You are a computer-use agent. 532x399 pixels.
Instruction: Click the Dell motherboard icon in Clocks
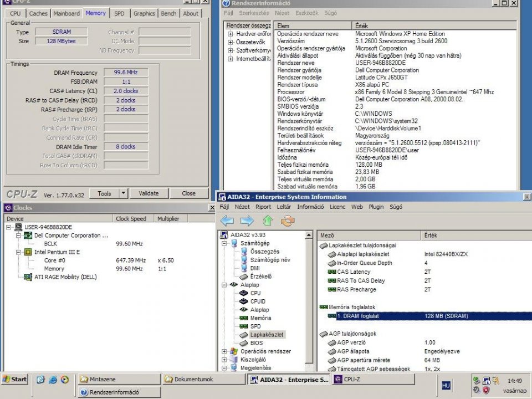click(x=28, y=236)
